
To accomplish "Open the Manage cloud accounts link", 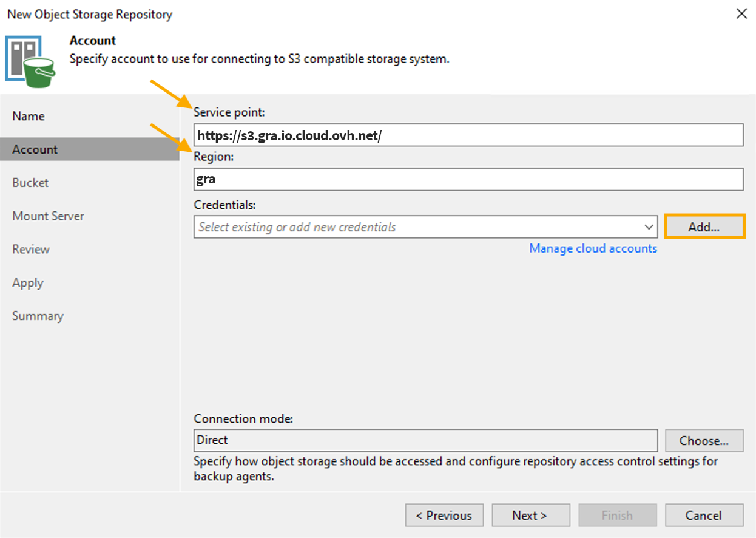I will [593, 248].
